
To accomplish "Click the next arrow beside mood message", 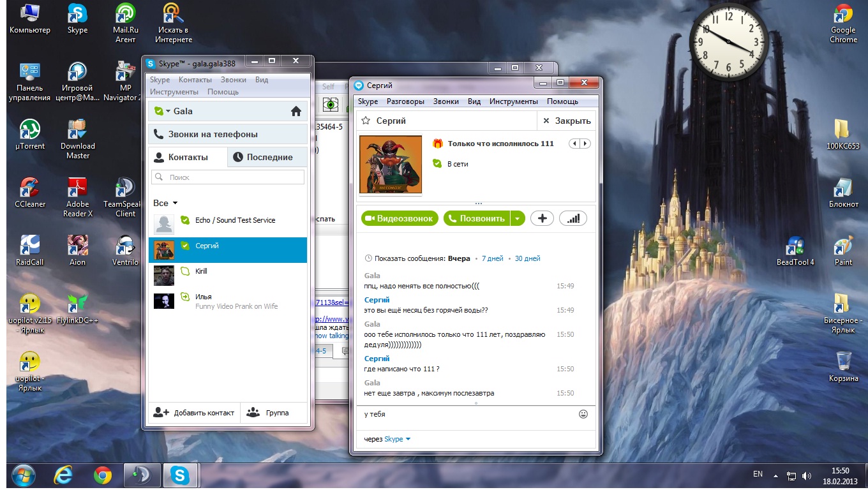I will pyautogui.click(x=585, y=144).
